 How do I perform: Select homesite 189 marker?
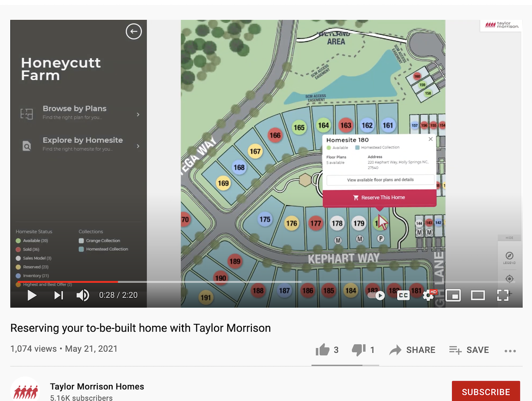[x=235, y=262]
